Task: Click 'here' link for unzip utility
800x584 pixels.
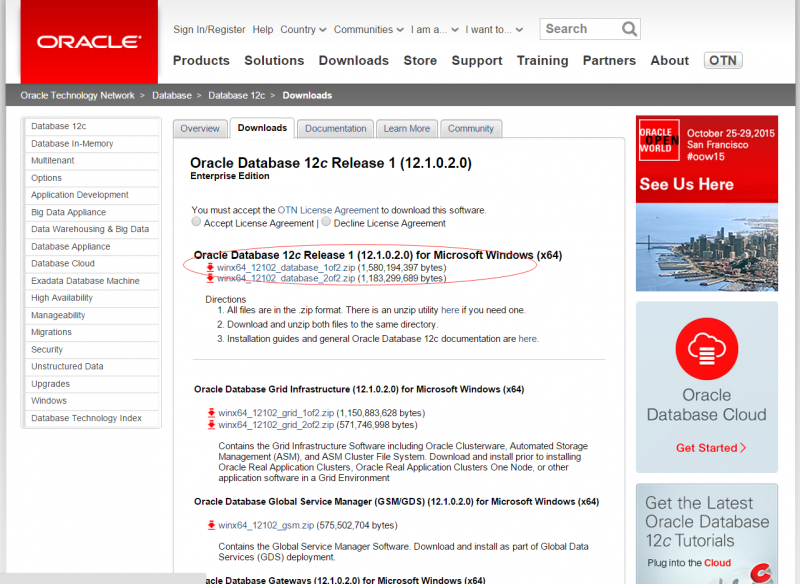Action: [x=450, y=310]
